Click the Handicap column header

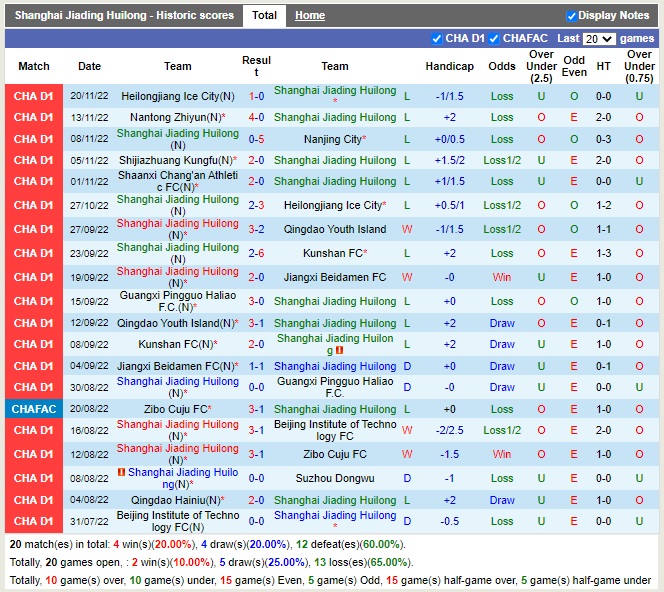[449, 66]
